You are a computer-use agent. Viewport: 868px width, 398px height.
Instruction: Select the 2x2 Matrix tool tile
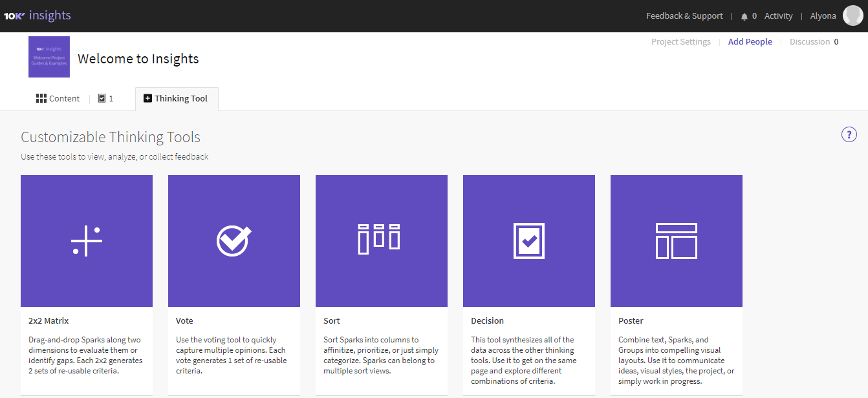87,241
